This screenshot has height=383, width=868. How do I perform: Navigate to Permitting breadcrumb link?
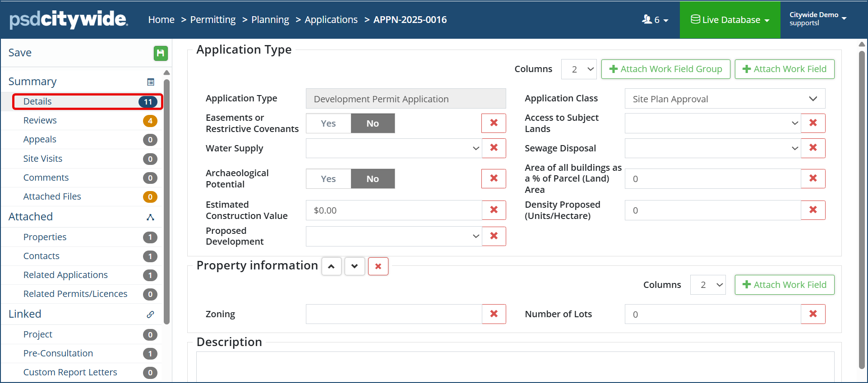(212, 20)
